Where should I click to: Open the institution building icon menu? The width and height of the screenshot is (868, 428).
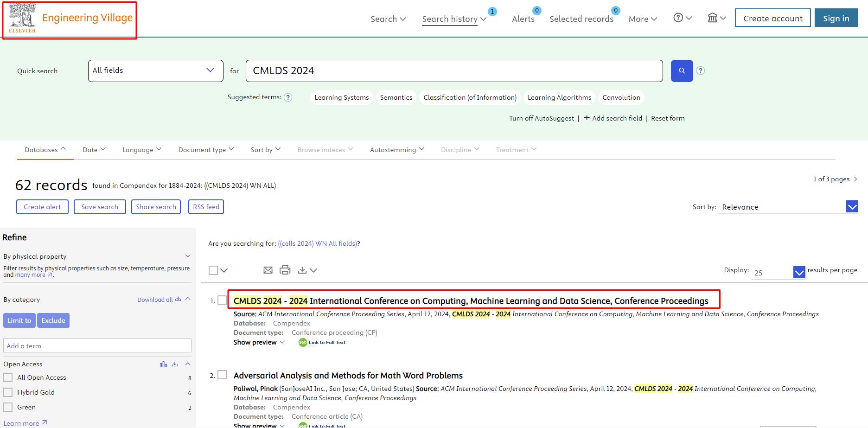[x=717, y=18]
